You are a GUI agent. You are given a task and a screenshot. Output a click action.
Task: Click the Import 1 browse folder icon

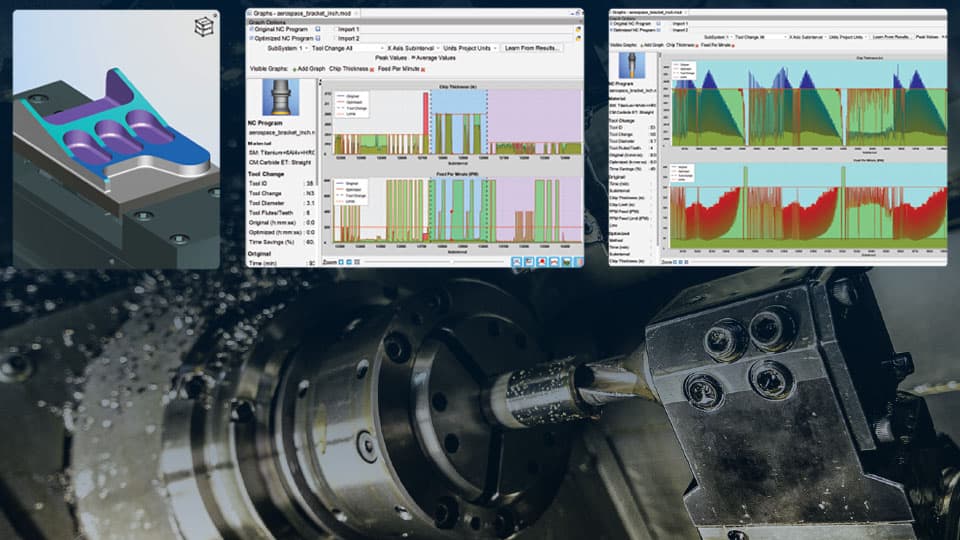[579, 29]
